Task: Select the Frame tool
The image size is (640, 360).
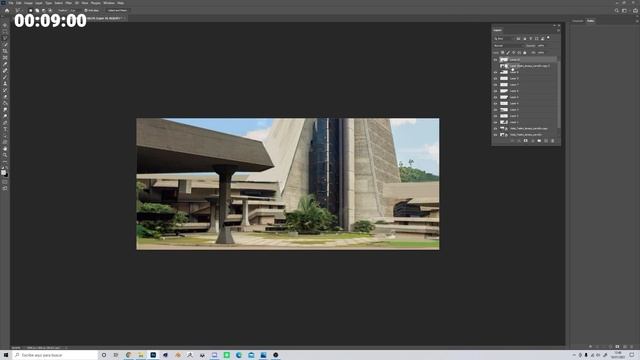Action: pos(5,58)
